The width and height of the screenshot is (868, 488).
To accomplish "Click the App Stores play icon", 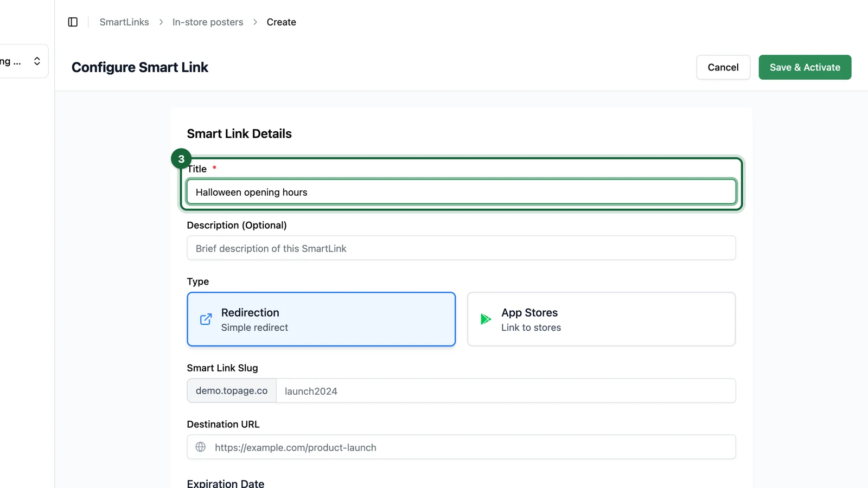I will [486, 319].
